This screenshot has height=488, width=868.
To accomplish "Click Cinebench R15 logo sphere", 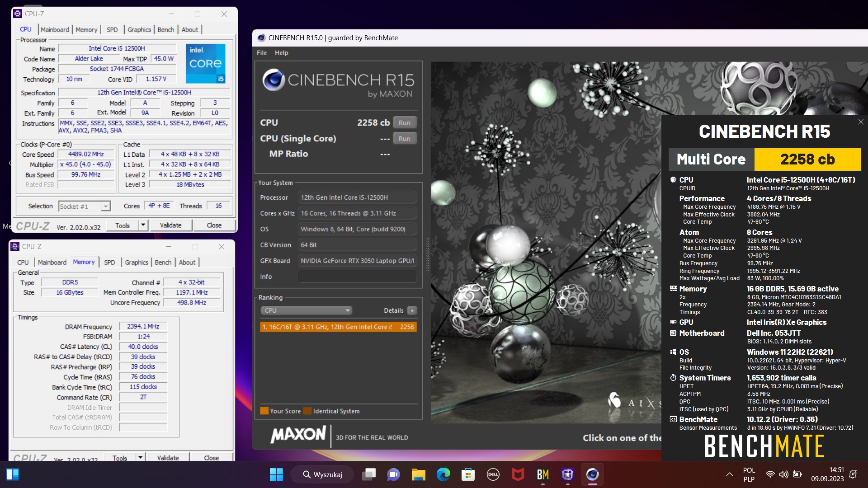I will (274, 80).
